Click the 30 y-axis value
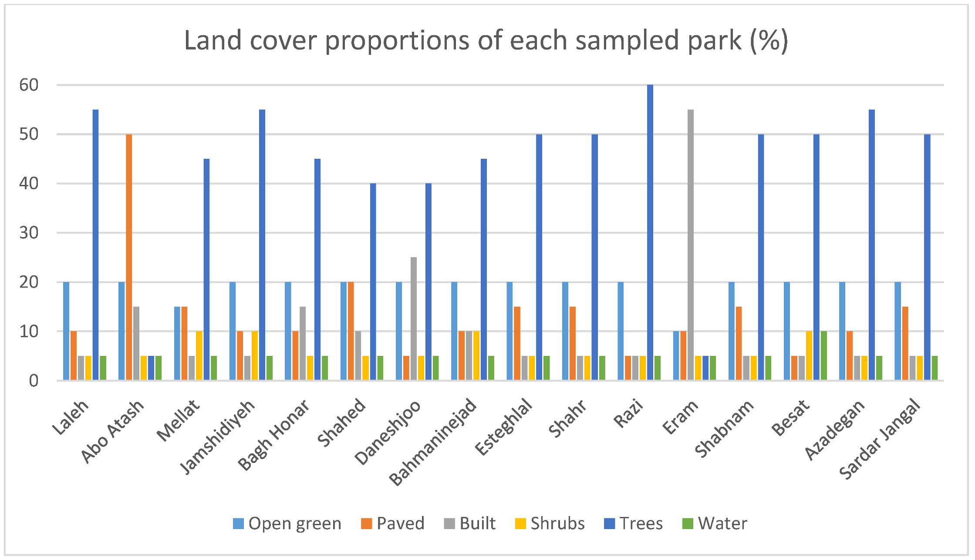The width and height of the screenshot is (975, 560). coord(29,233)
